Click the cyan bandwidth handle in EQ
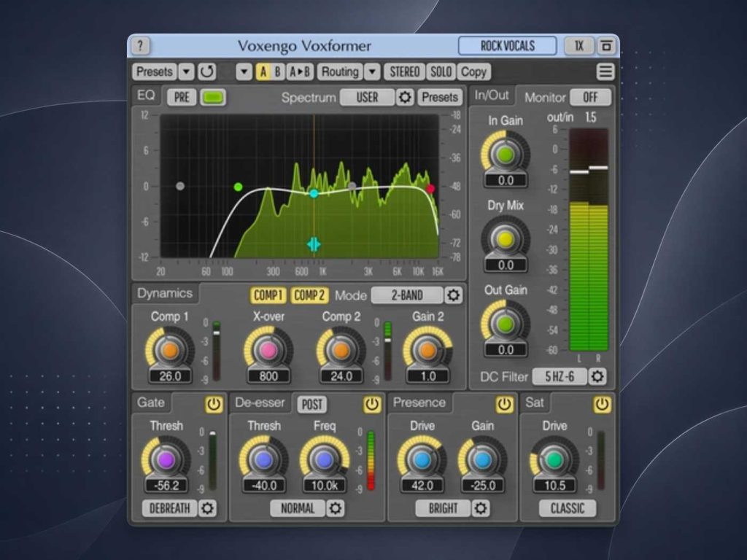Screen dimensions: 747x560 (314, 244)
